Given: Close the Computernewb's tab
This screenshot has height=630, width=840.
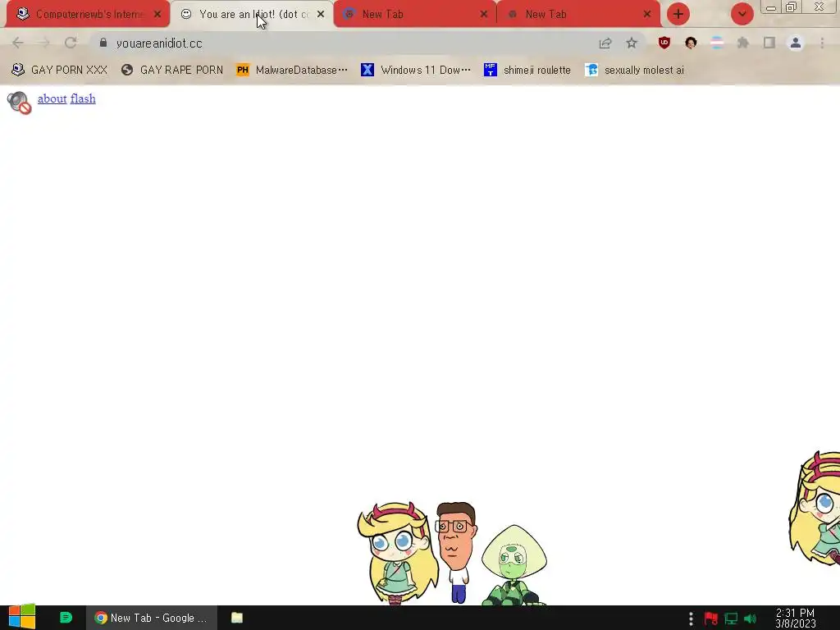Looking at the screenshot, I should tap(157, 15).
